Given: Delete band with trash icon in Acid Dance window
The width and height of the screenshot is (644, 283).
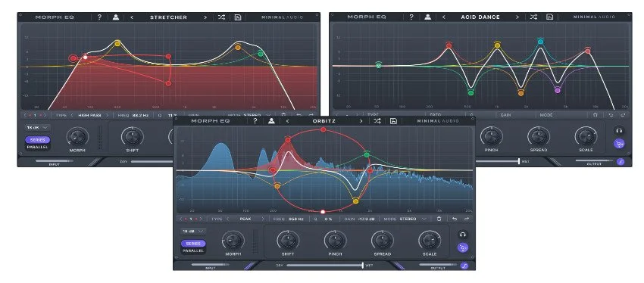Looking at the screenshot, I should click(595, 115).
